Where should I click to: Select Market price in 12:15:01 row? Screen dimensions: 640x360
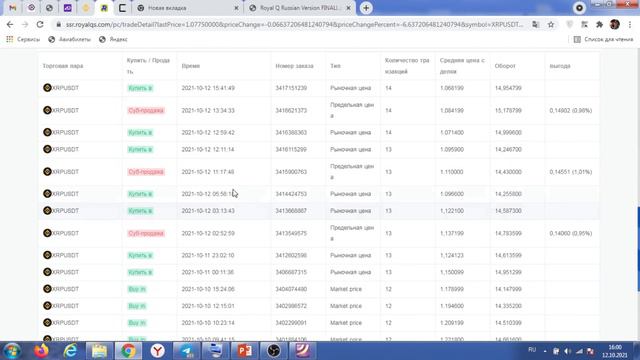[x=346, y=306]
